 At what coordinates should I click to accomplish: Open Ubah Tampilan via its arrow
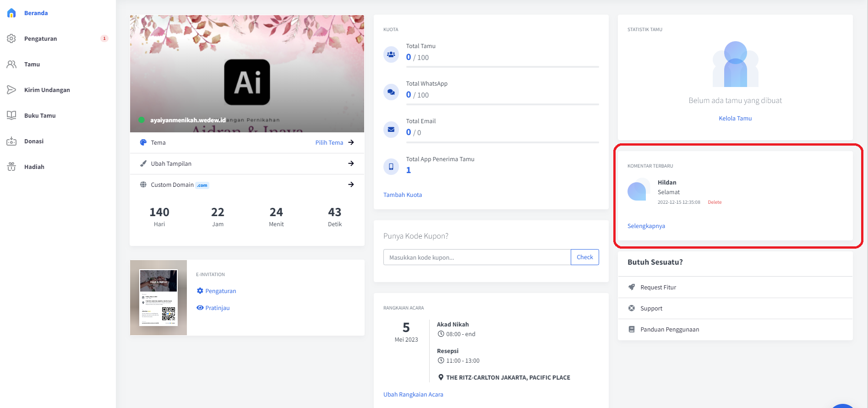351,163
